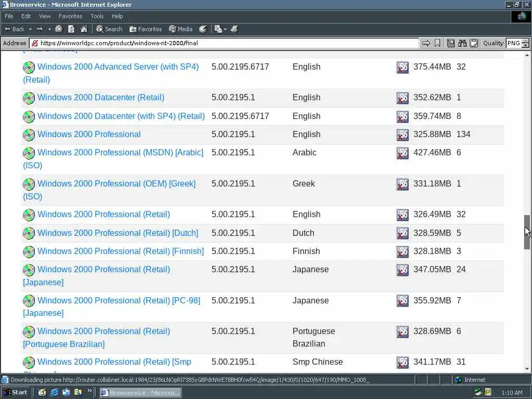Go to Home page icon
The image size is (532, 399).
coord(84,29)
